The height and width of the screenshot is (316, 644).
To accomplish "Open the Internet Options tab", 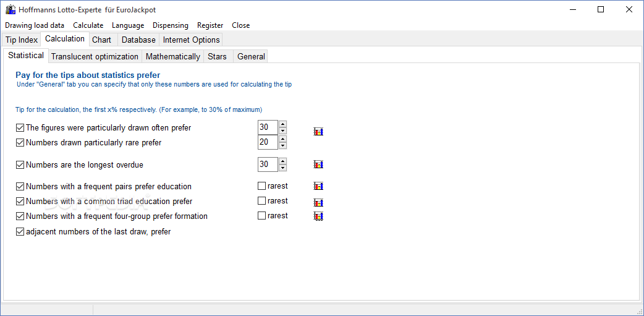I will (x=192, y=40).
